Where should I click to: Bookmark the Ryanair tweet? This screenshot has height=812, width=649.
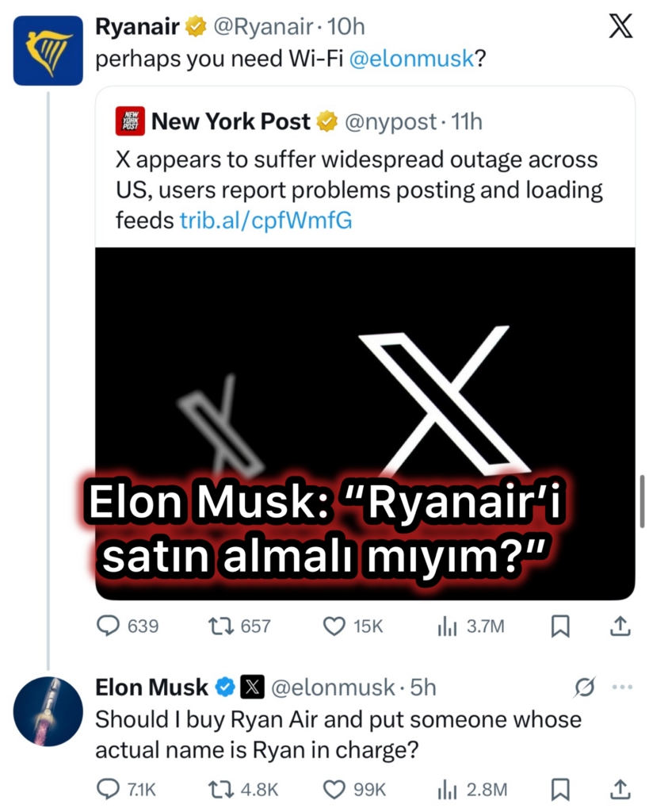coord(560,626)
